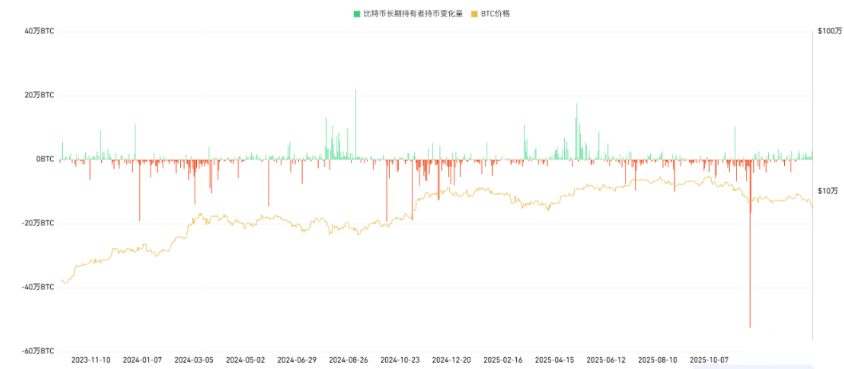Click the 比特币长期持有者持币变化量 legend label
The image size is (844, 369).
tap(413, 14)
